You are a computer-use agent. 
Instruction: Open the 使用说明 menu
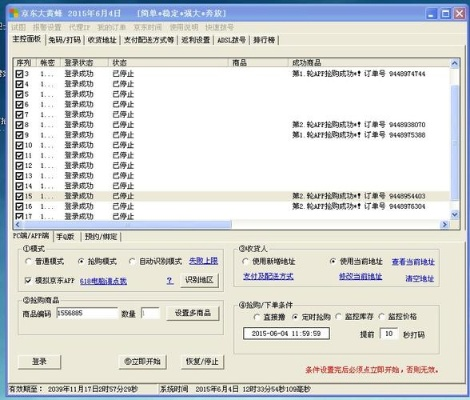184,27
